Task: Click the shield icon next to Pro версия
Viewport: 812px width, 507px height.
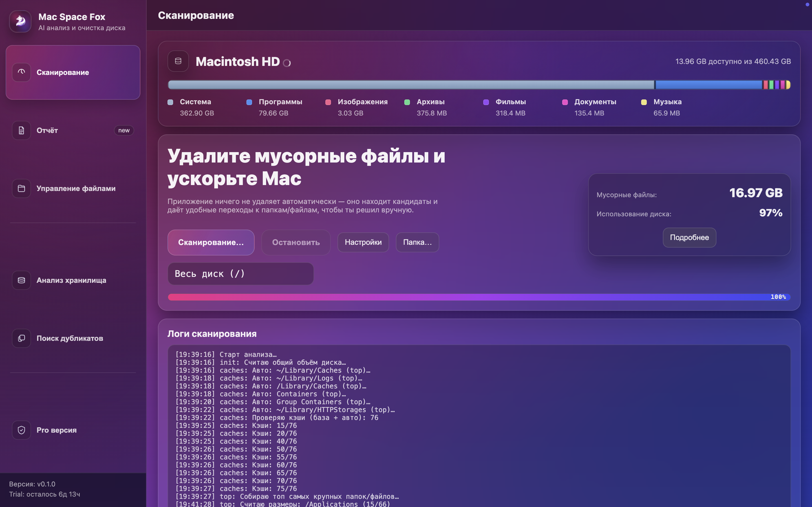Action: click(21, 430)
